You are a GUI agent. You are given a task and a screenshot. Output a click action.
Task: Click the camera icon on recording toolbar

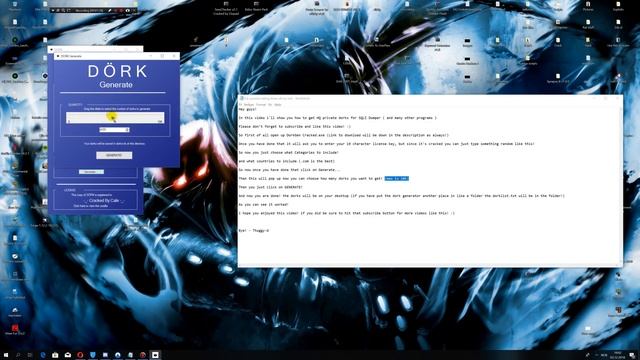pyautogui.click(x=128, y=10)
